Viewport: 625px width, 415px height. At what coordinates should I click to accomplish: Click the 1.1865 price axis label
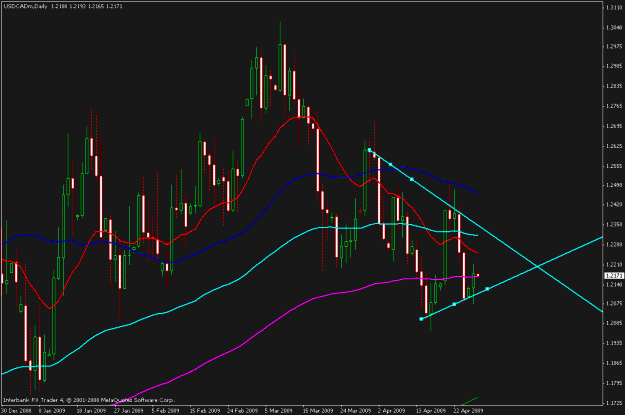(x=614, y=363)
